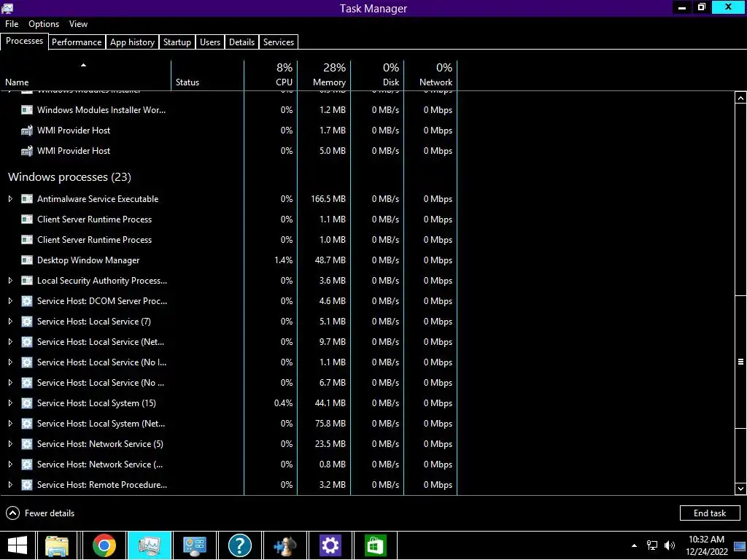Click the scrollbar up arrow
Screen dimensions: 747x560
point(740,98)
